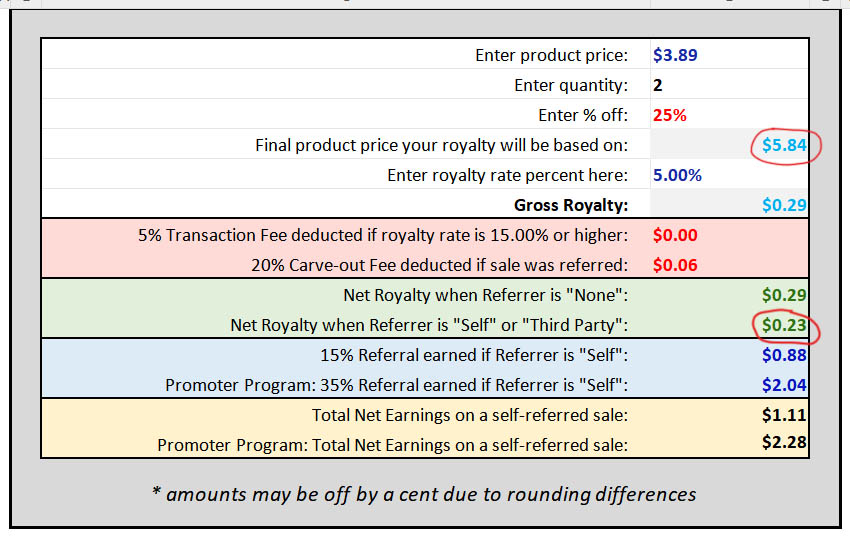Click the carve-out fee value $0.06

point(675,265)
